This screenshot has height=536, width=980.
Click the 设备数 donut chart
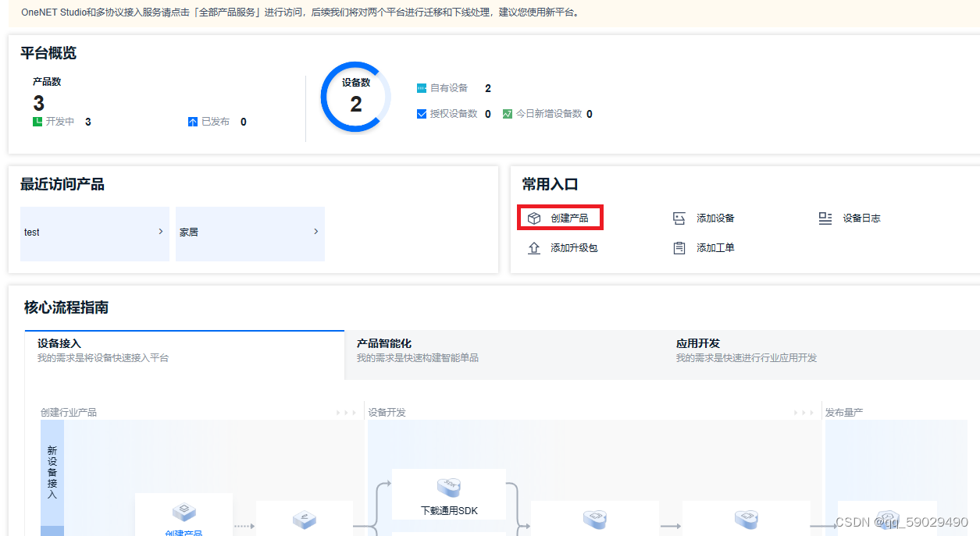355,97
